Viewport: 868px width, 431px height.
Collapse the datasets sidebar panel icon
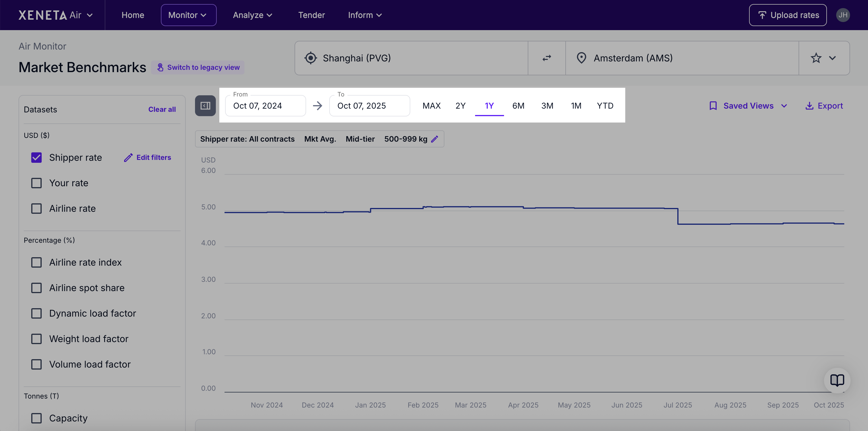(205, 106)
